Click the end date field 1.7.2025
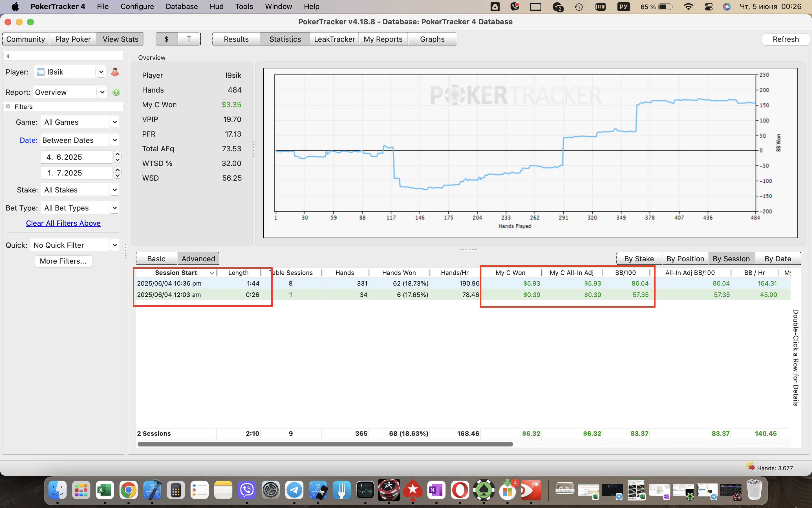 coord(76,173)
